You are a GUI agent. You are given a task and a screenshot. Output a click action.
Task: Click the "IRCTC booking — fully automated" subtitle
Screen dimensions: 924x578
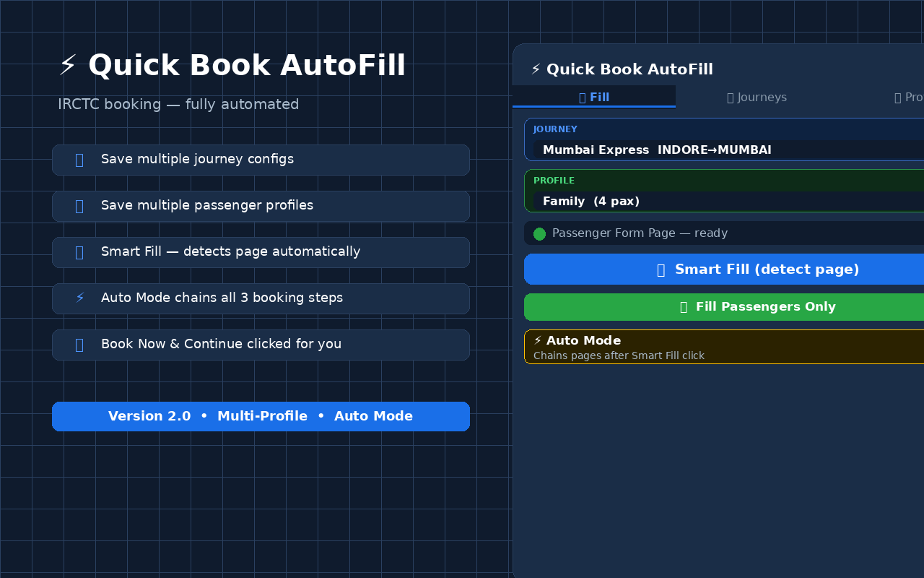[178, 104]
